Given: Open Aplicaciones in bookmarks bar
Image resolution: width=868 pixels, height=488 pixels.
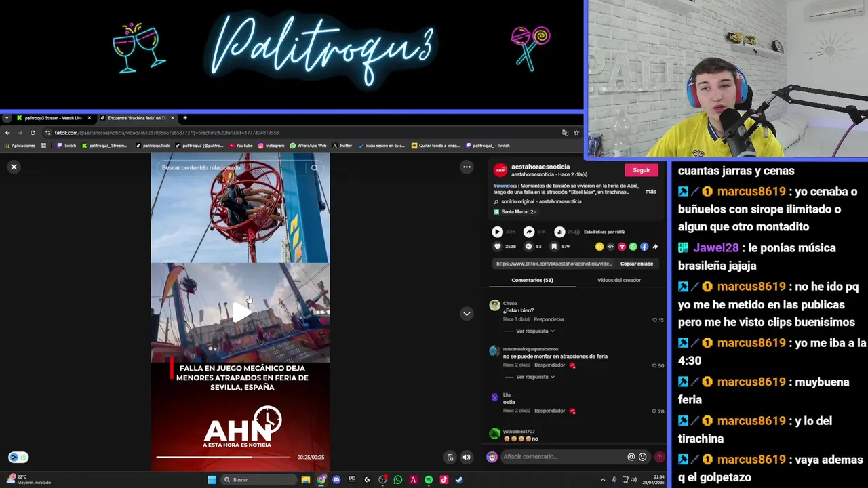Looking at the screenshot, I should [x=19, y=146].
